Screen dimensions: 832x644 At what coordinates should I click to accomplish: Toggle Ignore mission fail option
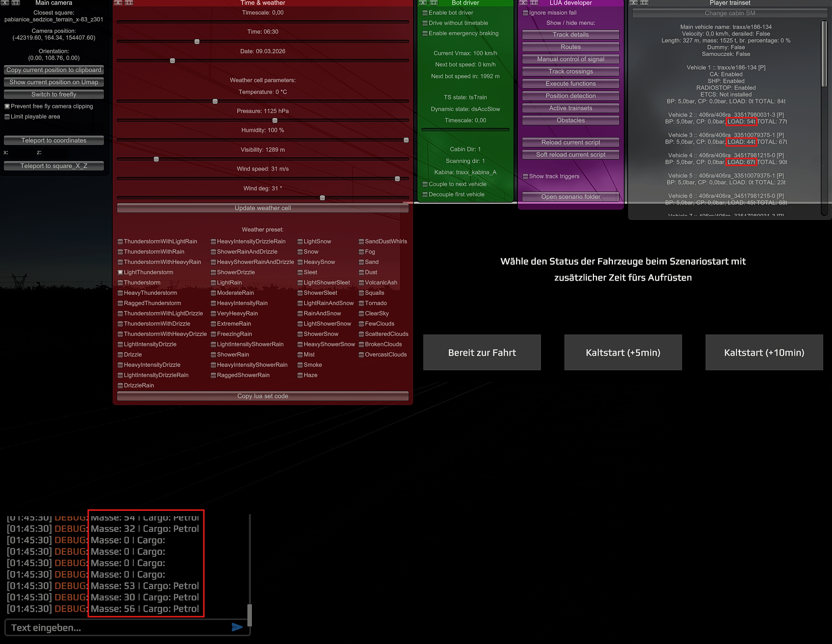point(525,13)
